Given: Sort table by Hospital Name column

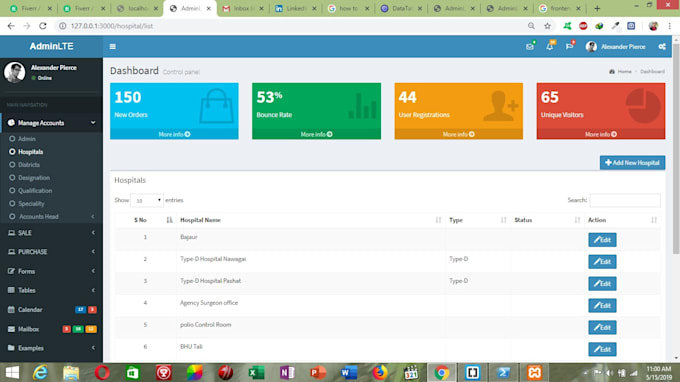Looking at the screenshot, I should (x=311, y=220).
